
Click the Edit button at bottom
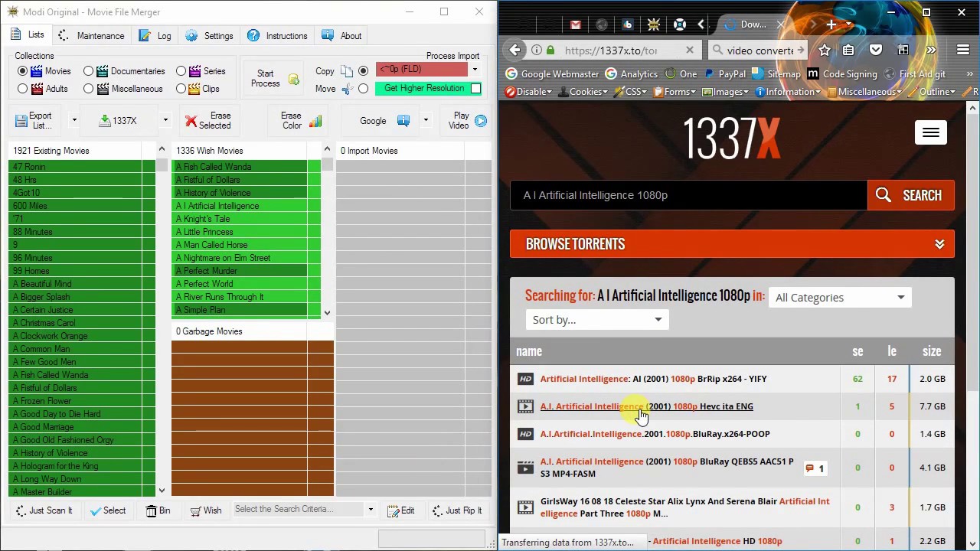[401, 510]
